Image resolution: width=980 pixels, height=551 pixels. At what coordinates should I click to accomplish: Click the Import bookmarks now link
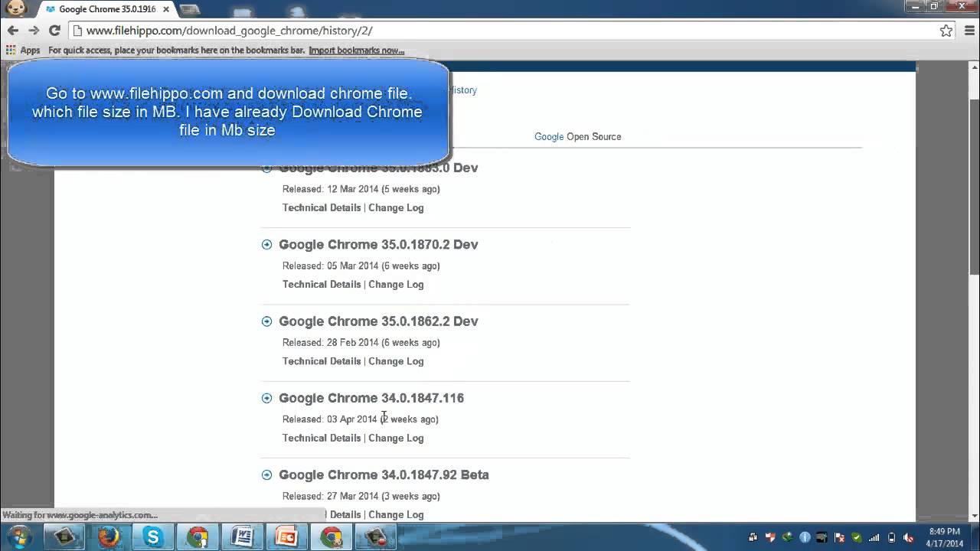pos(357,51)
